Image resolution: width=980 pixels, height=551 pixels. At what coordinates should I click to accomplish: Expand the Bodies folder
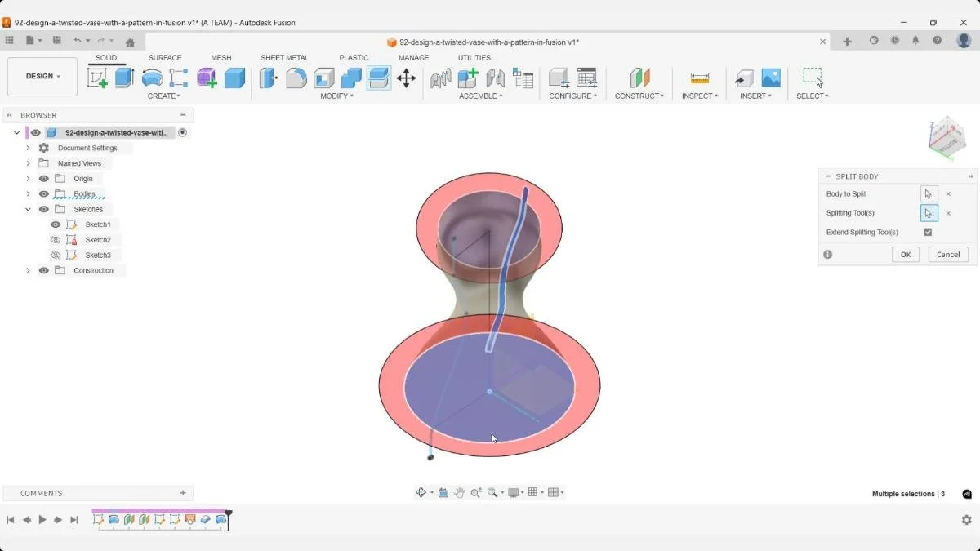click(28, 193)
